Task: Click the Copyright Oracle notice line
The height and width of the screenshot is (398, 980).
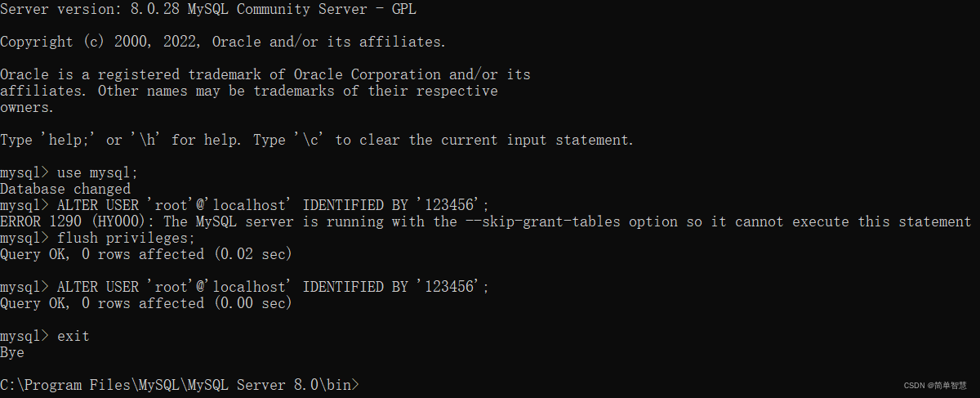Action: tap(223, 42)
